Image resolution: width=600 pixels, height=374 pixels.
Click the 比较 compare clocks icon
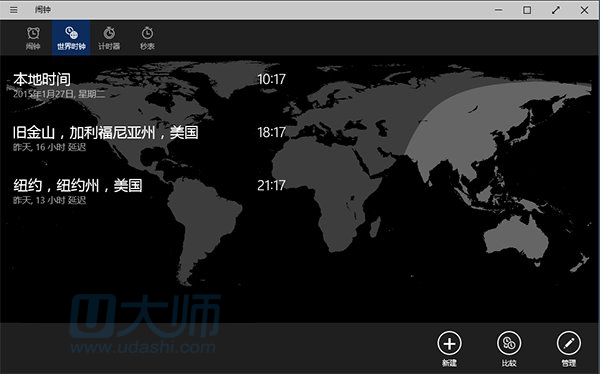tap(509, 343)
